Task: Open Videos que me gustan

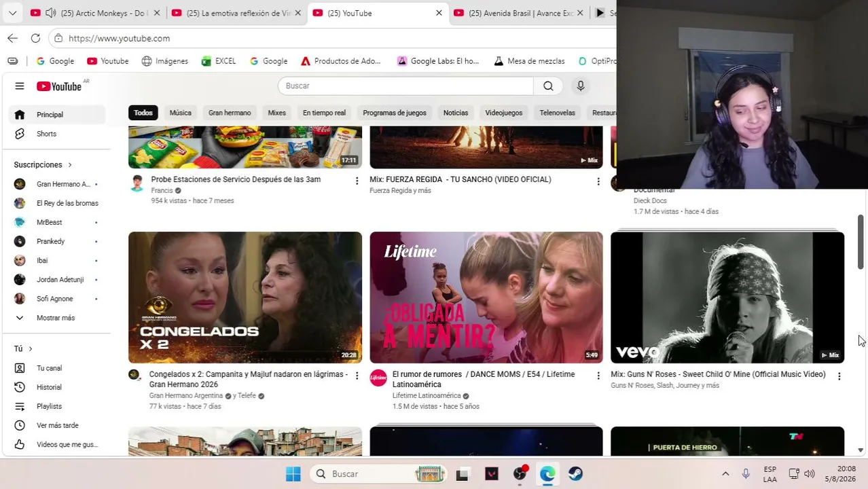Action: (57, 444)
